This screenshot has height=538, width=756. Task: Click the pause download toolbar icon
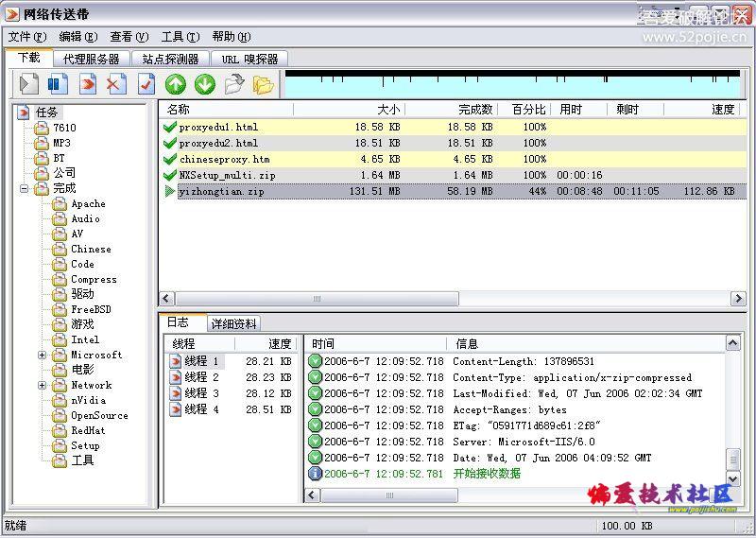click(x=58, y=84)
